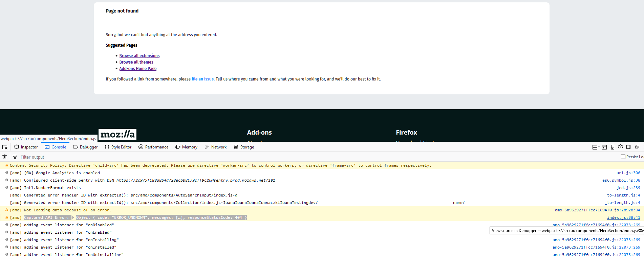Select the Console tab
The width and height of the screenshot is (644, 256).
(x=56, y=147)
